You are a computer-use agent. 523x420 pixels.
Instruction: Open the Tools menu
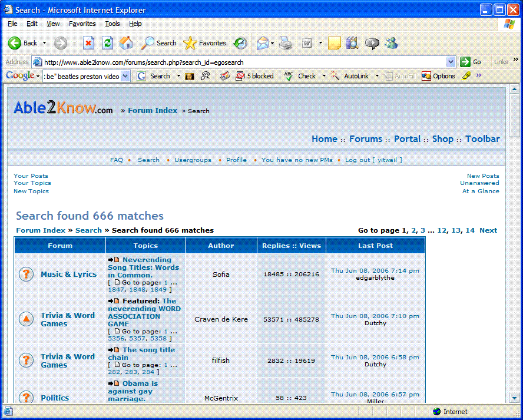click(112, 24)
